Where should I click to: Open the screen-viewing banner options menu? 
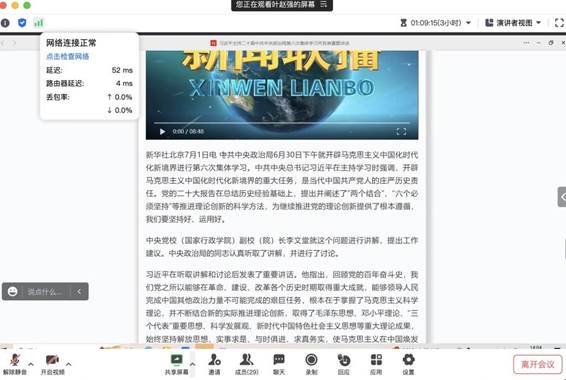[324, 4]
